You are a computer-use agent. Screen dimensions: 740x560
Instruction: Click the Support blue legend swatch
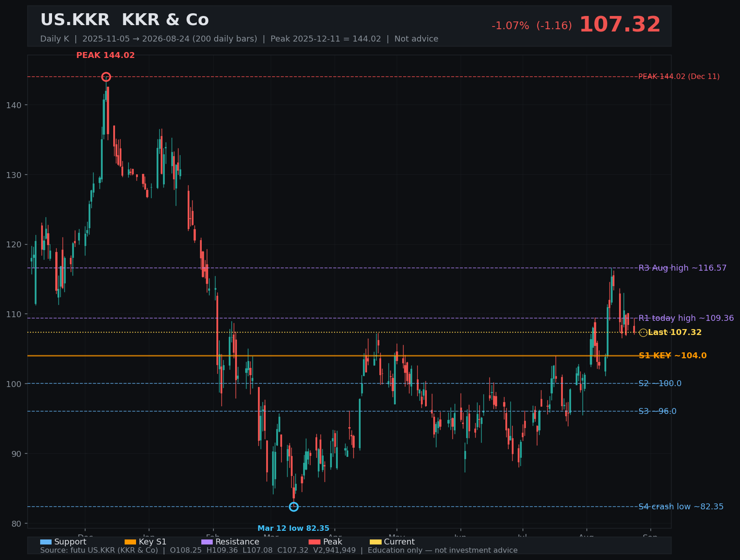46,542
